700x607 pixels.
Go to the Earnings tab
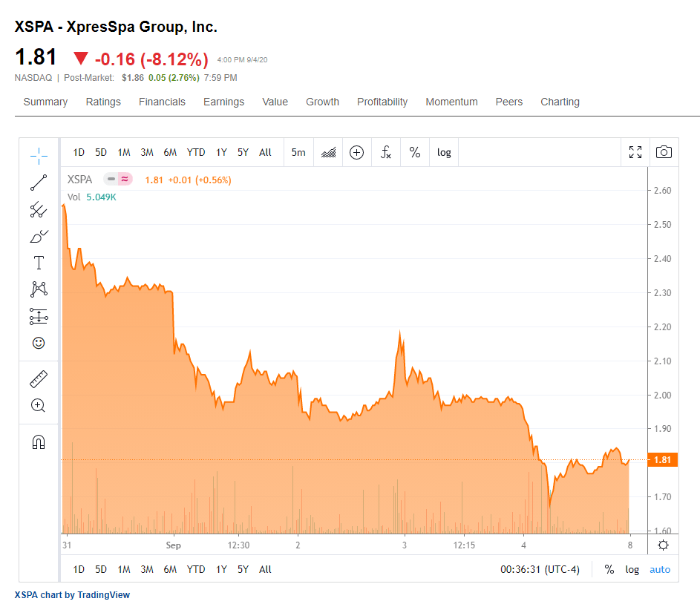point(223,102)
